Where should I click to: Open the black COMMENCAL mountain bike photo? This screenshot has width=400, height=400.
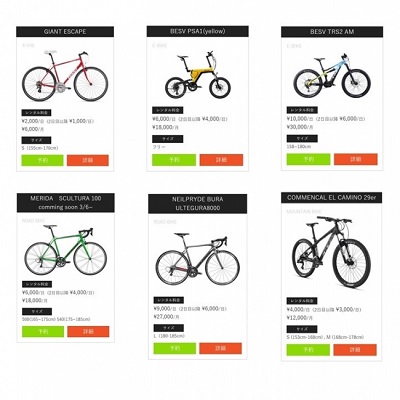[331, 252]
